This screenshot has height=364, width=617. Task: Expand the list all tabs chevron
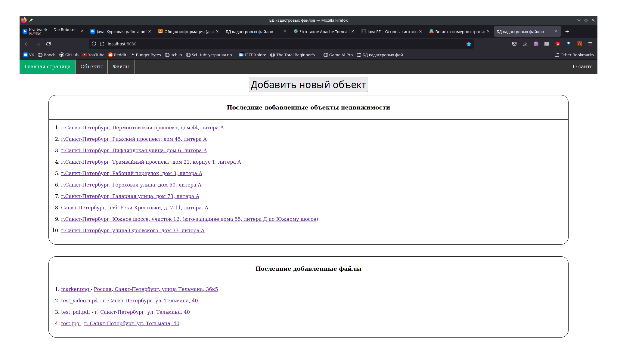point(578,20)
